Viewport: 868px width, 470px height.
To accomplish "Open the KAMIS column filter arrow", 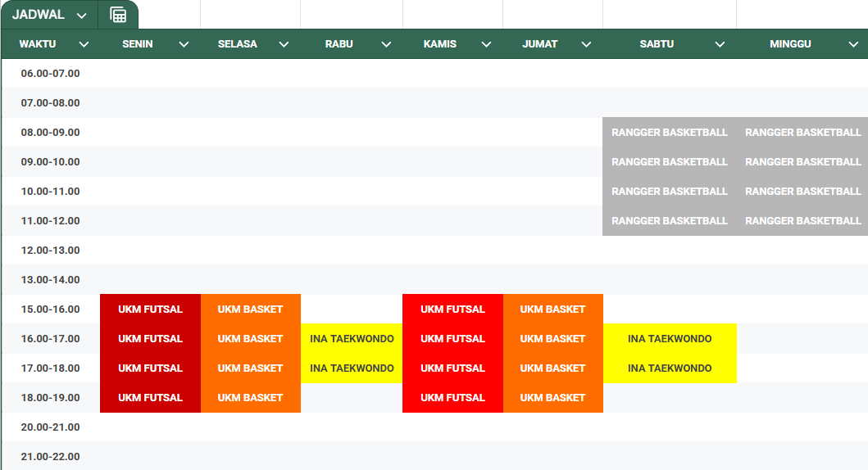I will point(486,44).
